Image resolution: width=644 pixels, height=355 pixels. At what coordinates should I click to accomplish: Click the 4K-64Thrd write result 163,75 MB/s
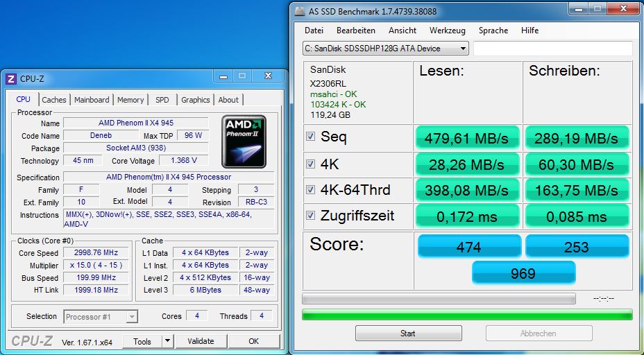577,190
